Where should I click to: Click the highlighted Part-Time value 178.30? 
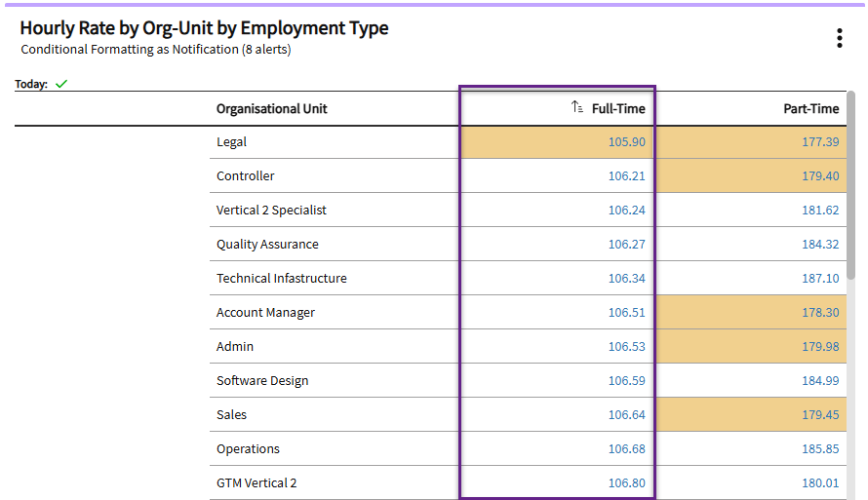pos(820,313)
